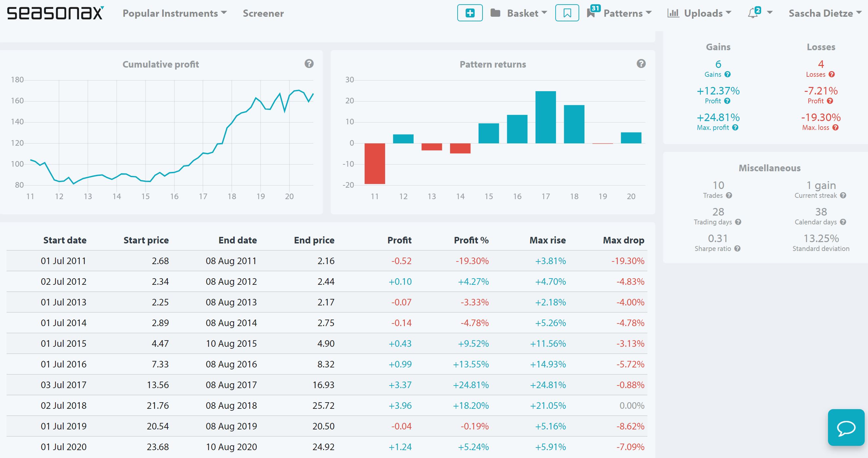Open the chat bubble support widget
Image resolution: width=868 pixels, height=458 pixels.
(x=846, y=427)
